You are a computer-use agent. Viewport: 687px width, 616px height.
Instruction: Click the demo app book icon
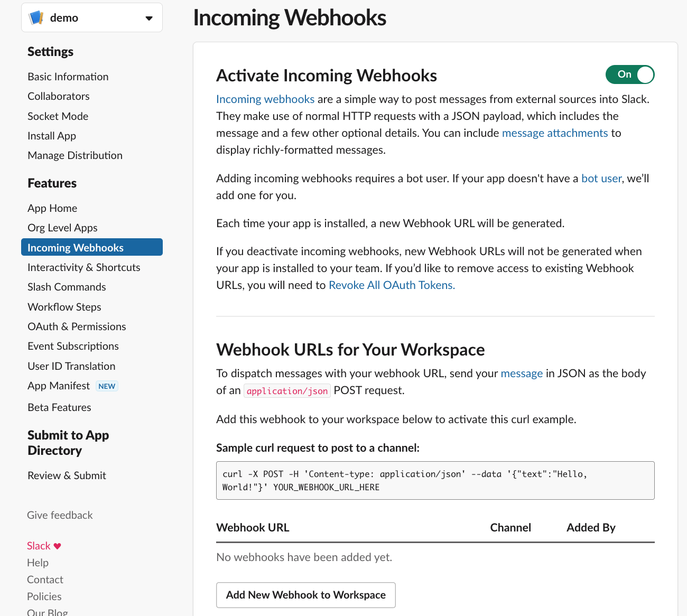click(36, 17)
